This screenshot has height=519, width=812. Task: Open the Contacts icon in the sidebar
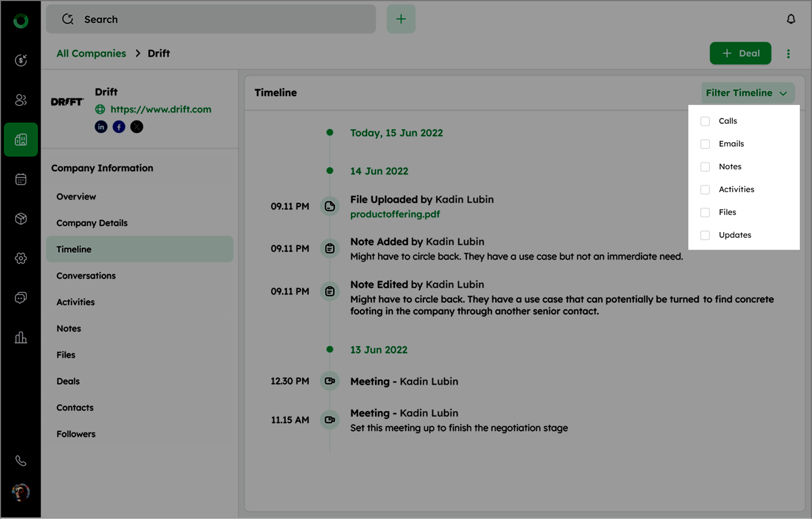coord(21,100)
